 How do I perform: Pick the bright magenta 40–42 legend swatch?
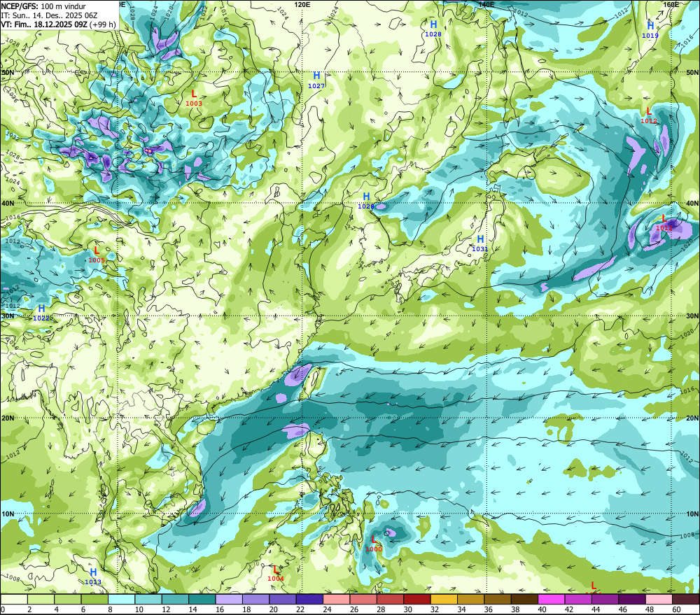tap(552, 599)
